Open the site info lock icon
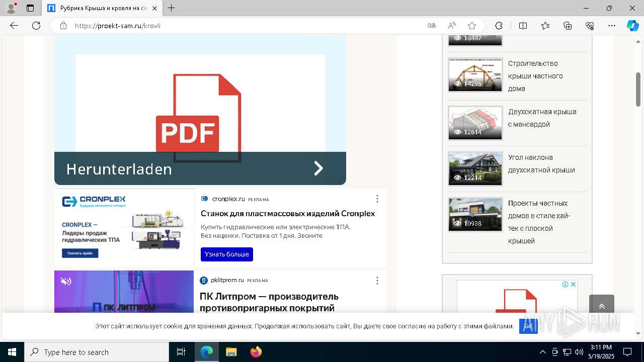This screenshot has width=644, height=362. pyautogui.click(x=63, y=26)
